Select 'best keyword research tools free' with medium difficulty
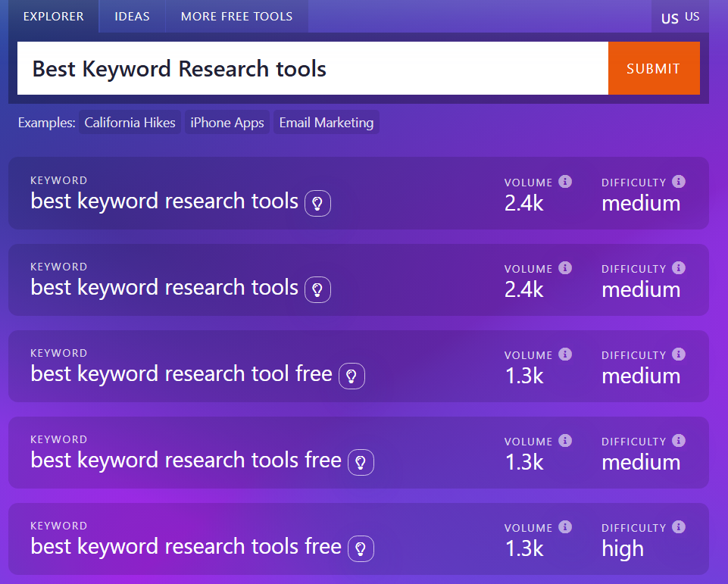 186,460
